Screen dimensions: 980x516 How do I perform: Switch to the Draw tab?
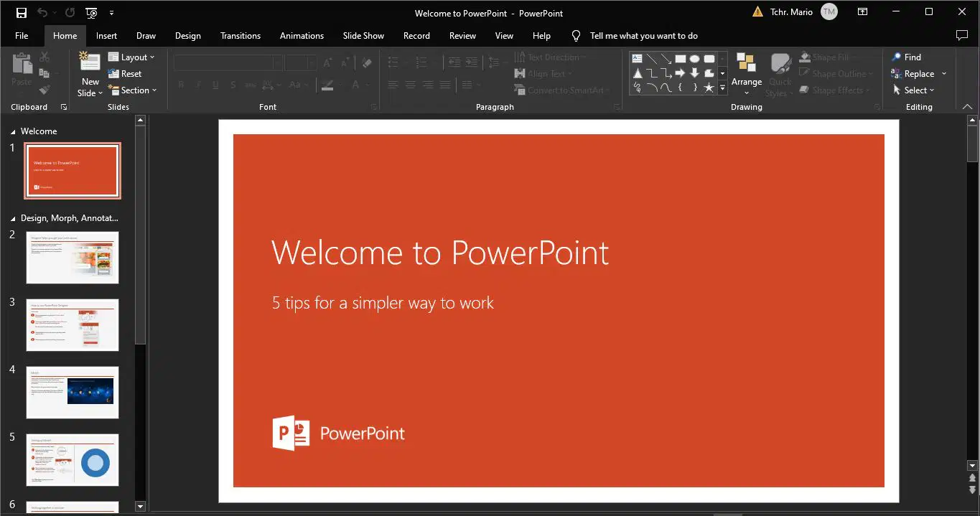point(146,35)
